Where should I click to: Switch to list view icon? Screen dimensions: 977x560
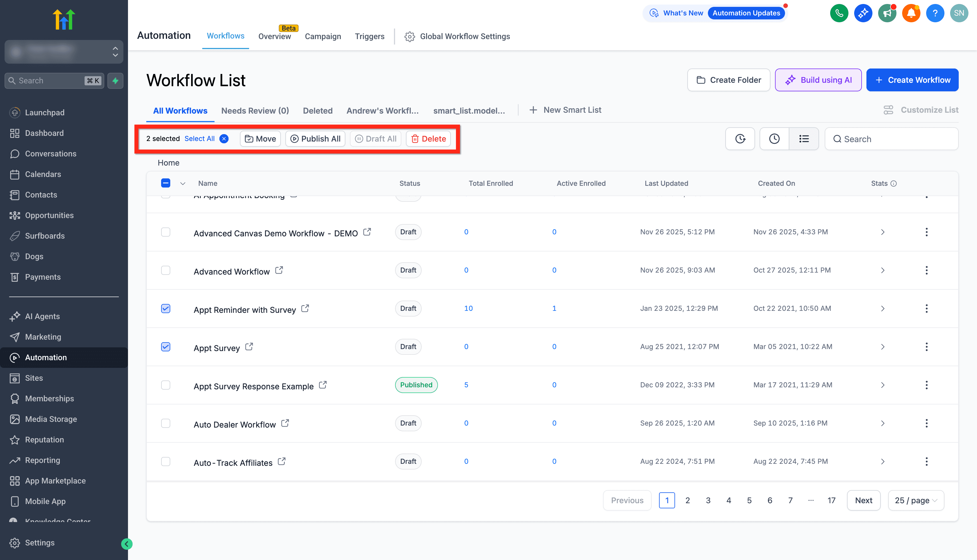pyautogui.click(x=804, y=139)
